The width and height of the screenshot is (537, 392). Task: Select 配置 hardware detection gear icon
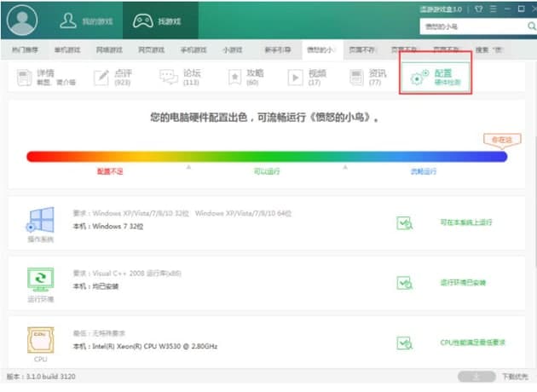pos(419,78)
